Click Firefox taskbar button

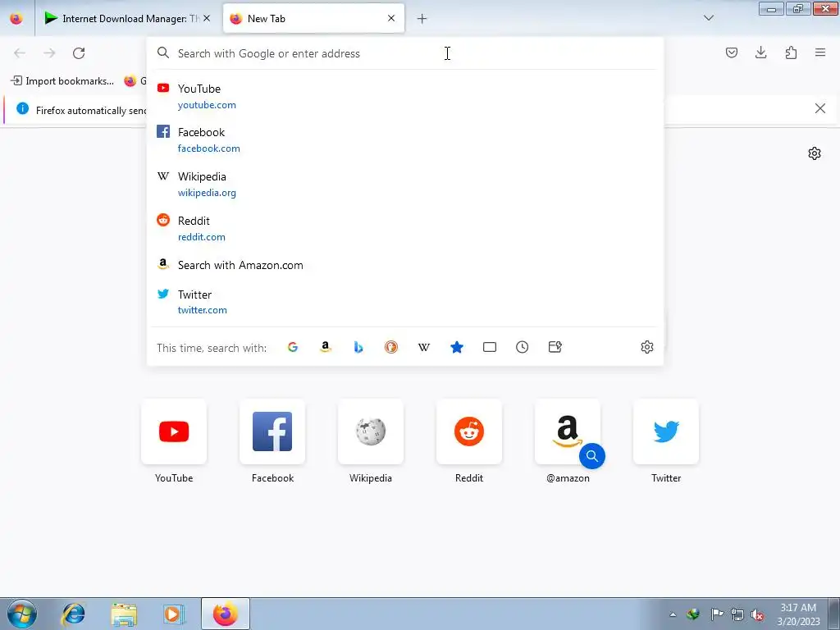225,614
